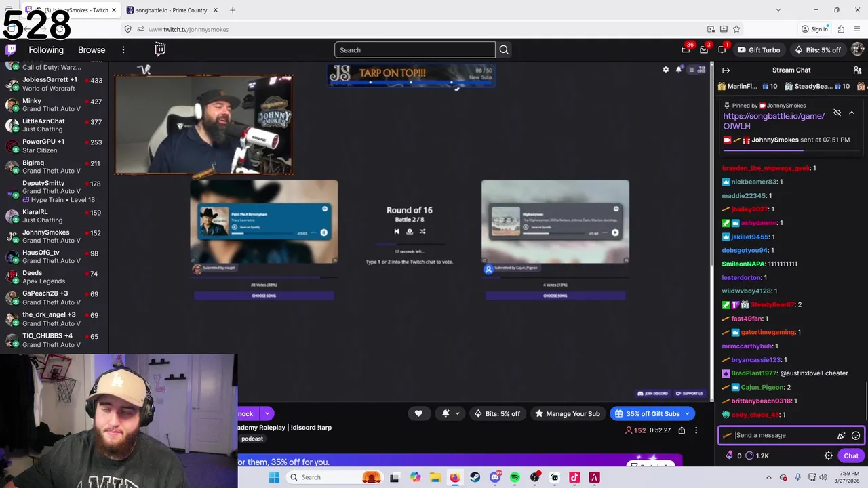The height and width of the screenshot is (488, 868).
Task: Click Manage Your Sub
Action: point(567,413)
